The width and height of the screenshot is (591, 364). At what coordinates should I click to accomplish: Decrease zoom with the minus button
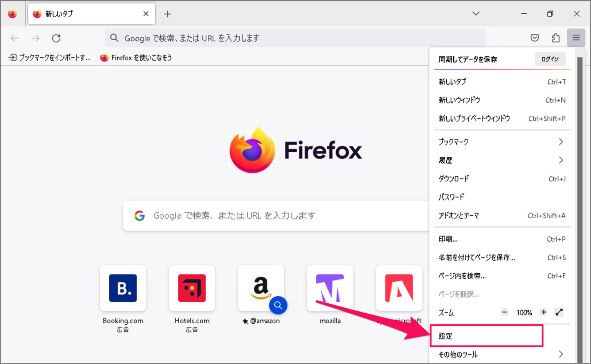coord(505,312)
